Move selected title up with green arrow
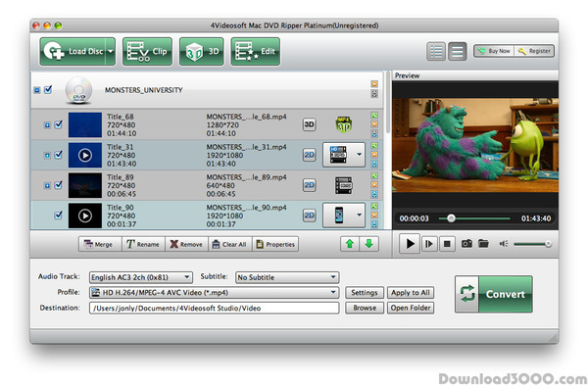Viewport: 588px width, 385px height. click(350, 244)
